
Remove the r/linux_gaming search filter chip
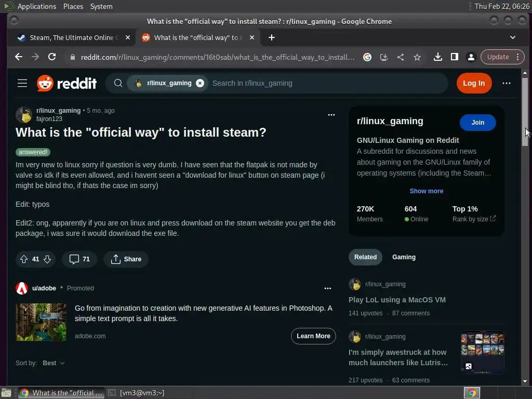pos(200,83)
